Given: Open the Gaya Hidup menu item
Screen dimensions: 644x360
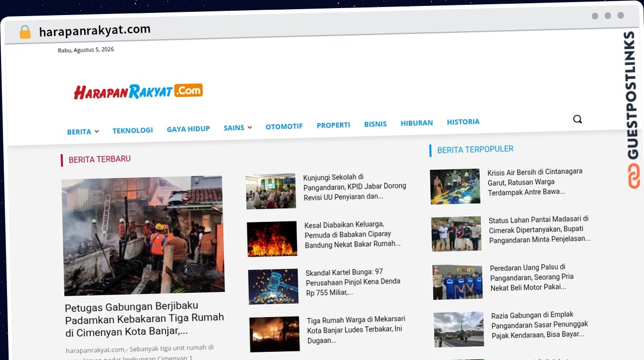Looking at the screenshot, I should pyautogui.click(x=188, y=129).
